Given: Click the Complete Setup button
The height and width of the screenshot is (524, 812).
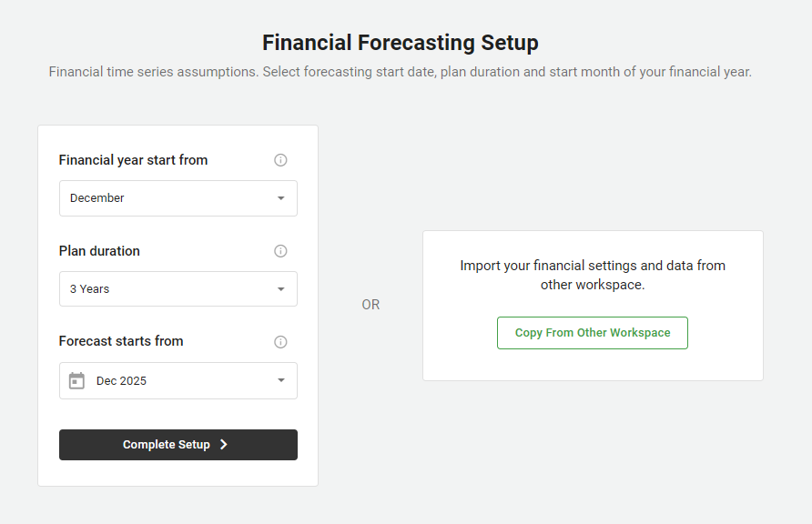Looking at the screenshot, I should 178,445.
